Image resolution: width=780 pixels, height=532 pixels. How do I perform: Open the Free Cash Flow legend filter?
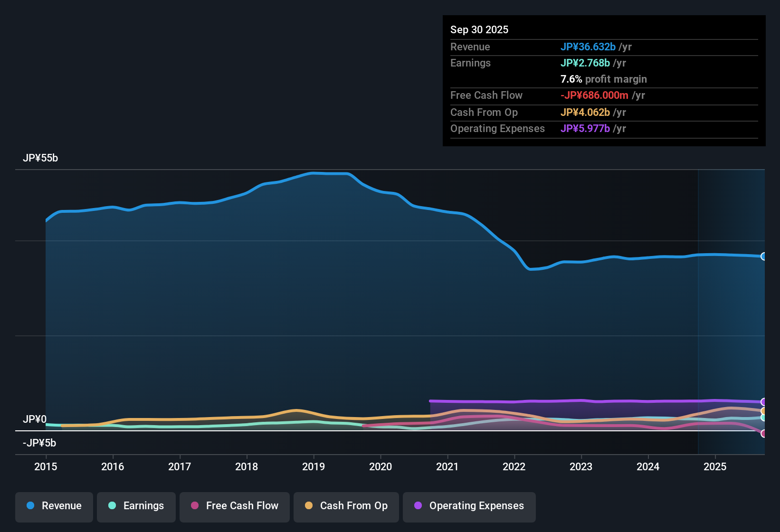click(x=234, y=506)
